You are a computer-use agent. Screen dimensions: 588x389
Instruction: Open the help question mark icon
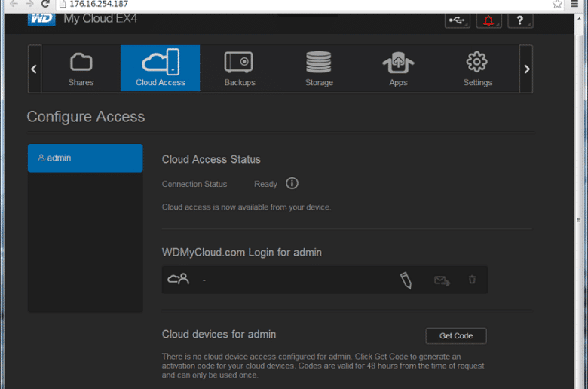520,20
